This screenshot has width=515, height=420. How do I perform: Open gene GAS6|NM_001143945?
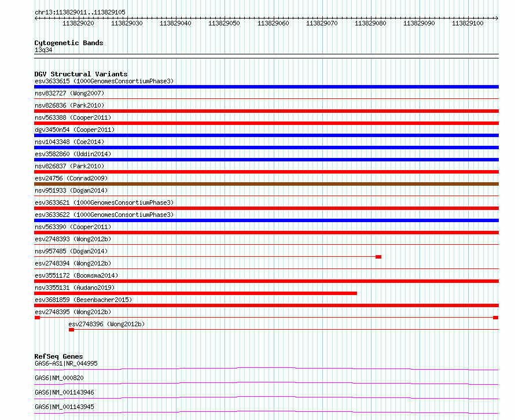tap(64, 407)
